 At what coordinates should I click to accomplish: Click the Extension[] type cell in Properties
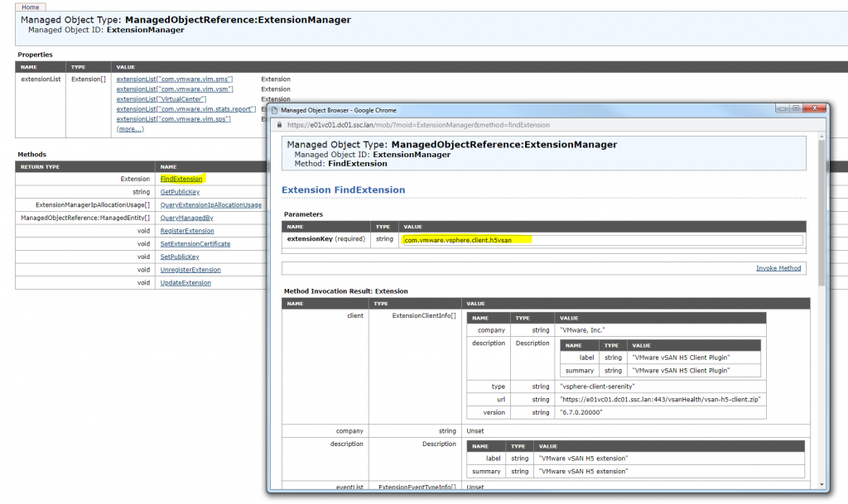pos(89,79)
